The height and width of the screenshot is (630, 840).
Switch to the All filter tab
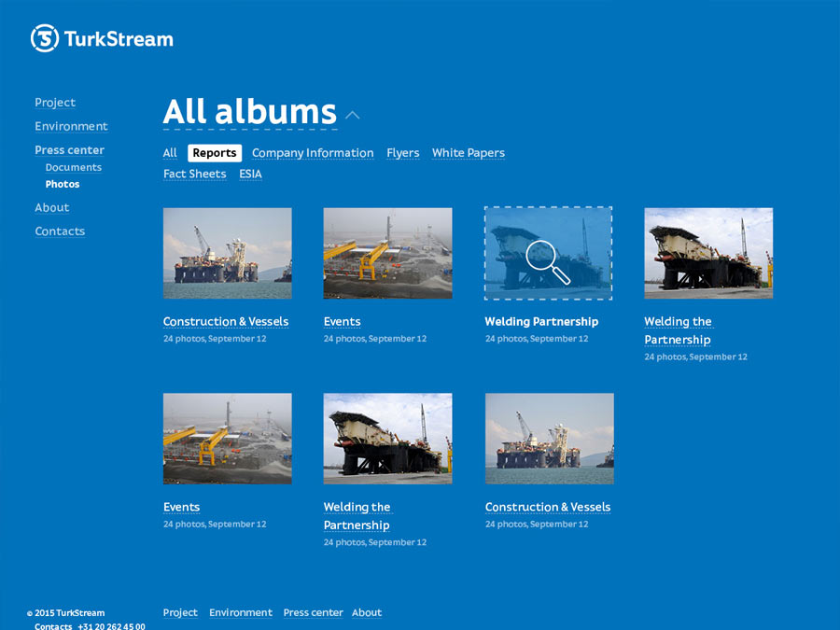[x=170, y=153]
